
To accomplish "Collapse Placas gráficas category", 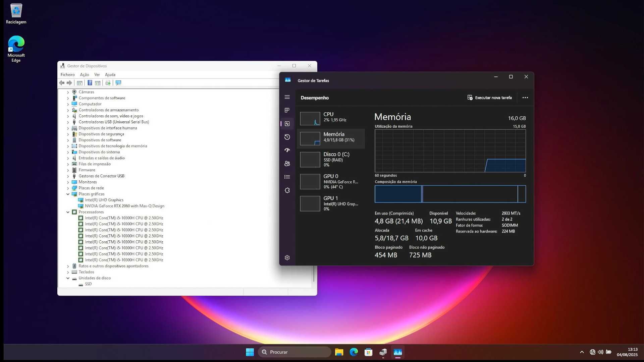I will (68, 194).
